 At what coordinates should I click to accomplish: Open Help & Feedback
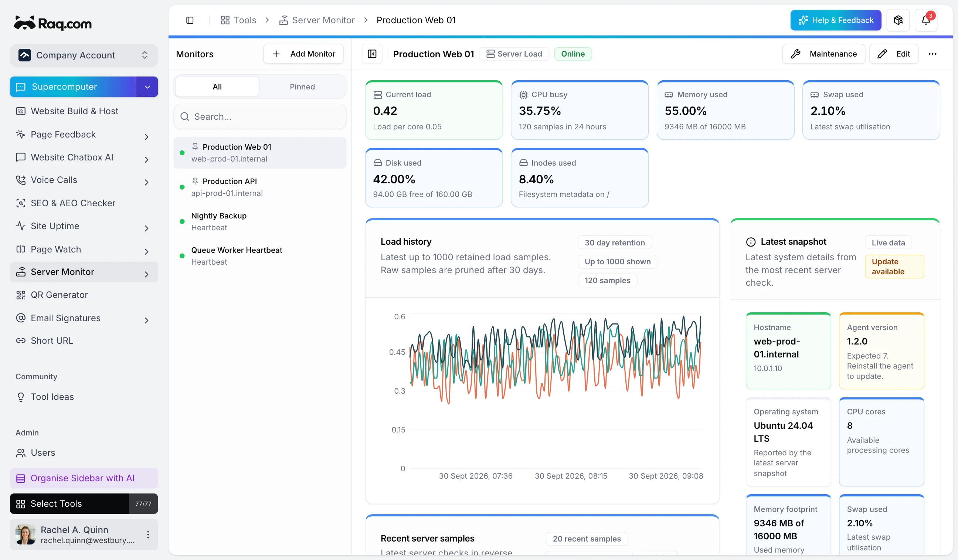point(836,20)
